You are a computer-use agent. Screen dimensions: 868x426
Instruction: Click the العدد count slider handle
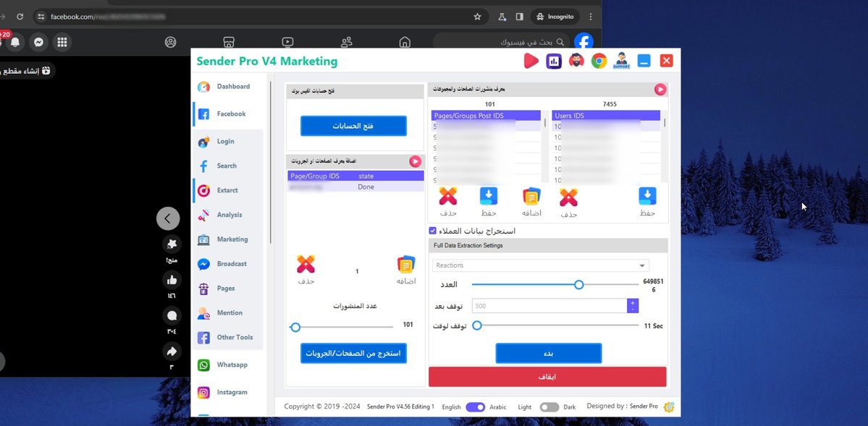pyautogui.click(x=578, y=284)
